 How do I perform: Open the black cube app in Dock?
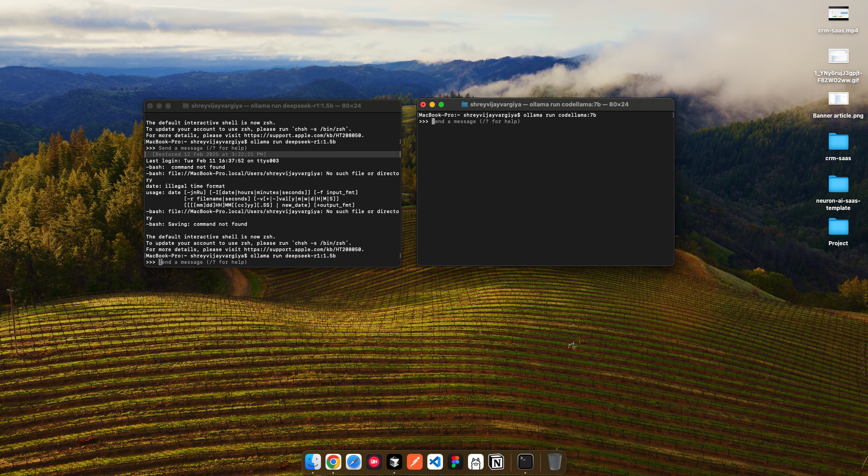394,462
